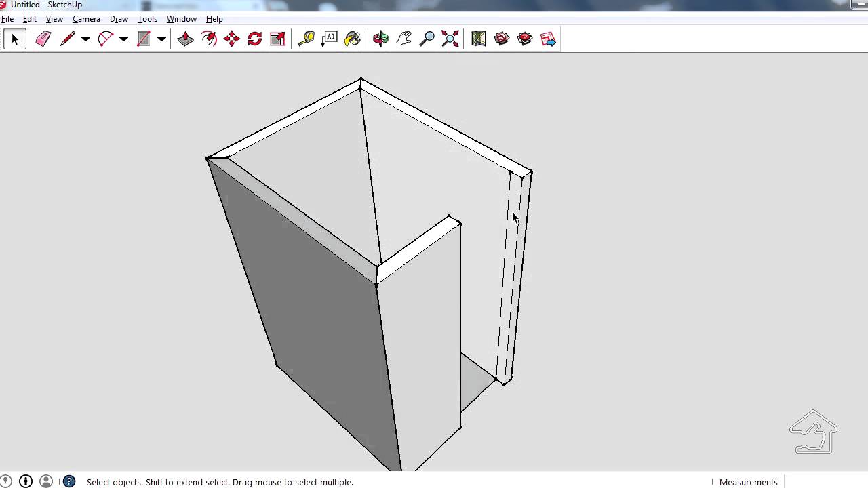Open the Tools menu
Screen dimensions: 868x488
[x=147, y=19]
